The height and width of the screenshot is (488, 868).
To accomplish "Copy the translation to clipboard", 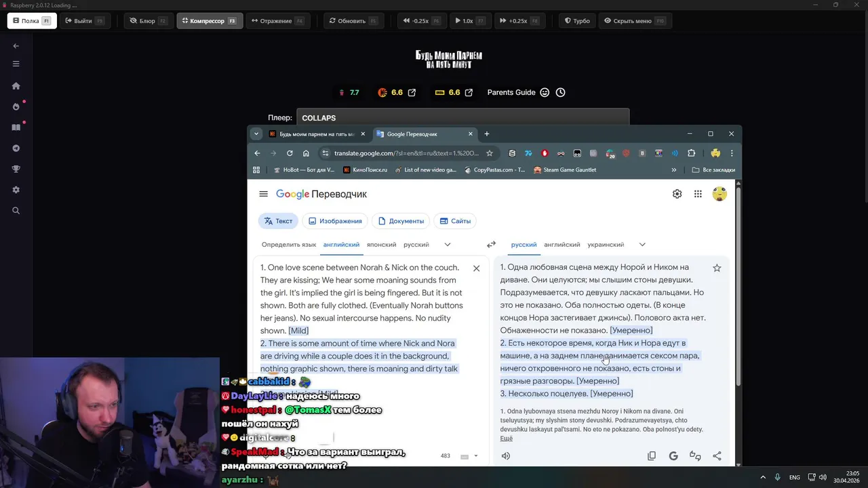I will point(652,456).
